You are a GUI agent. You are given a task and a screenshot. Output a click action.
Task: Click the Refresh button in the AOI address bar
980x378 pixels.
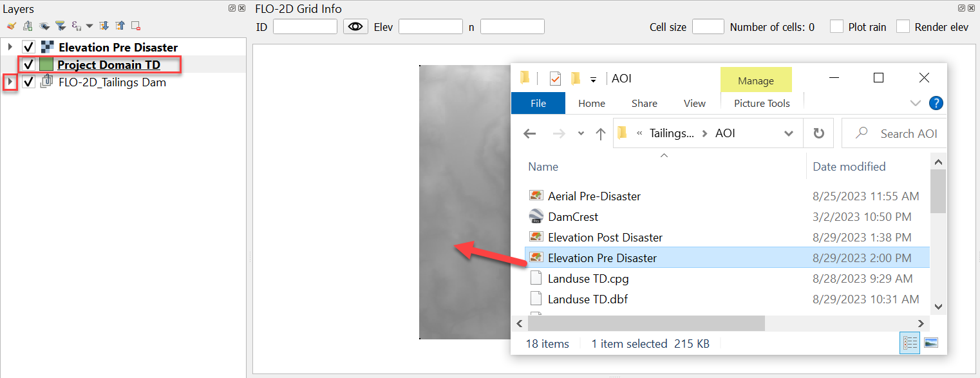(818, 133)
